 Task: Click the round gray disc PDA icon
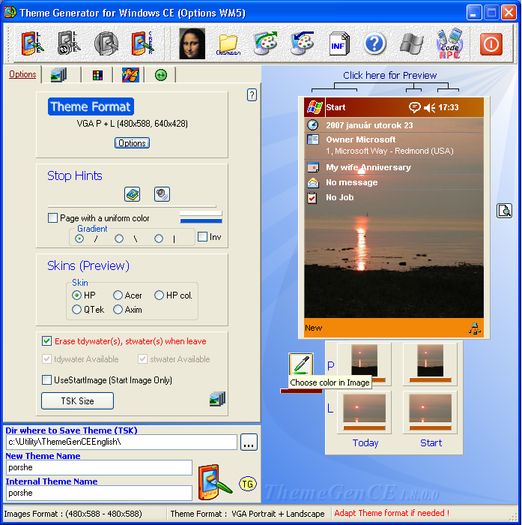tap(106, 44)
